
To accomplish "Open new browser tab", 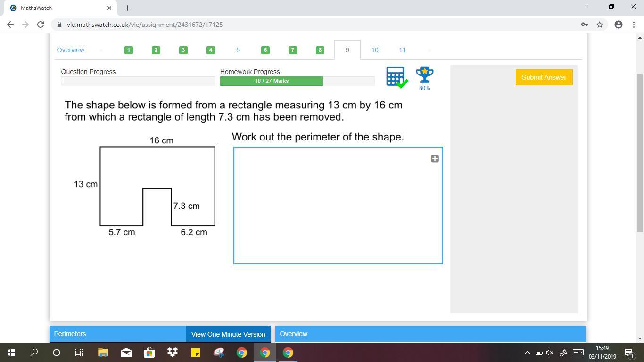I will 127,8.
